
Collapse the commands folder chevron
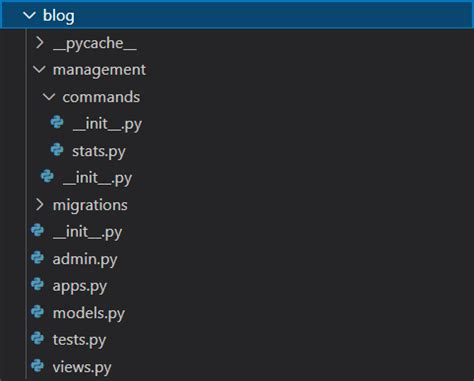(49, 97)
